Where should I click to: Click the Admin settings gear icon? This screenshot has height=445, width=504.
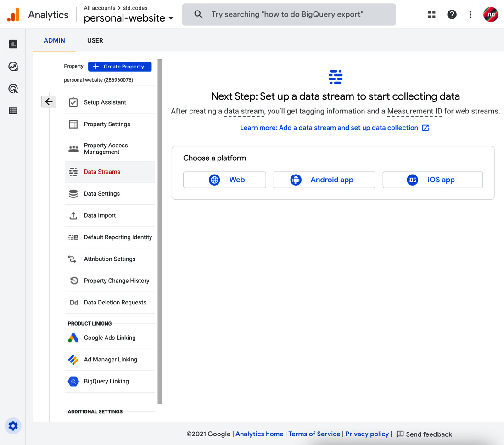pyautogui.click(x=13, y=426)
